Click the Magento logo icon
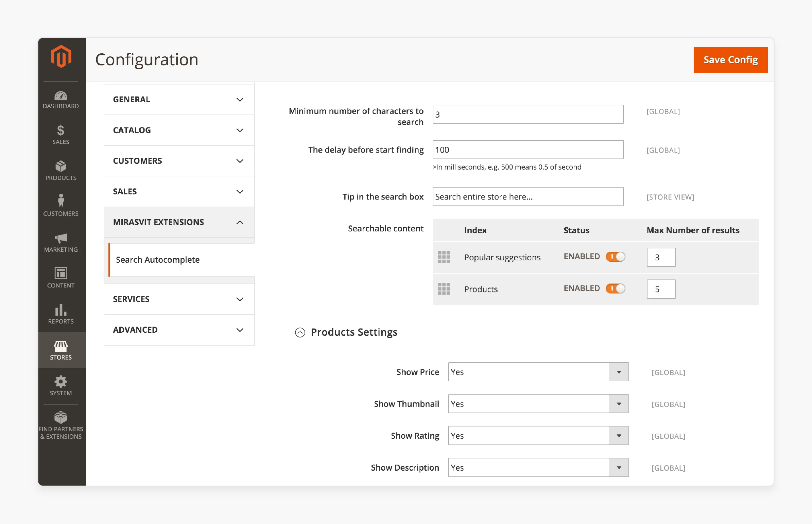812x524 pixels. coord(61,56)
